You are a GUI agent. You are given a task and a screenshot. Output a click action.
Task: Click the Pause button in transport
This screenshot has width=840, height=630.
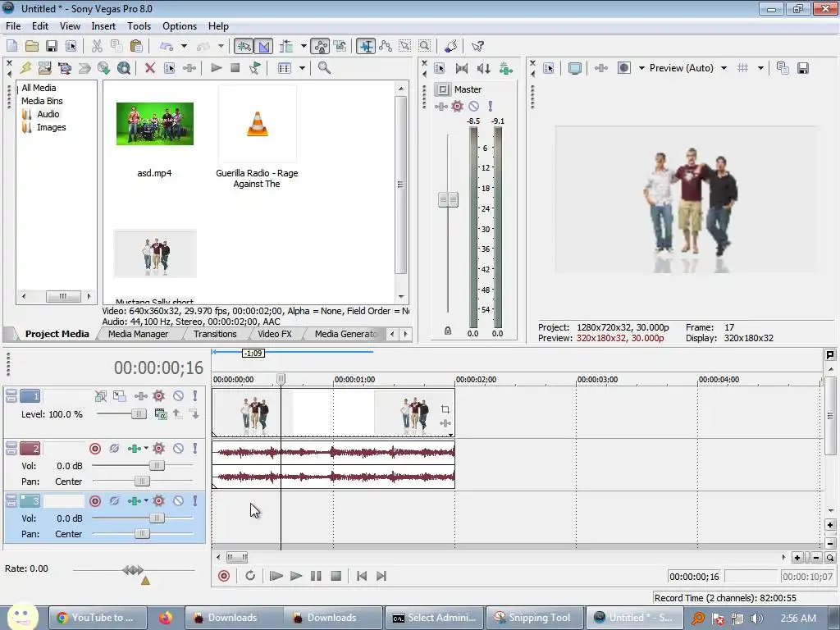pos(316,576)
